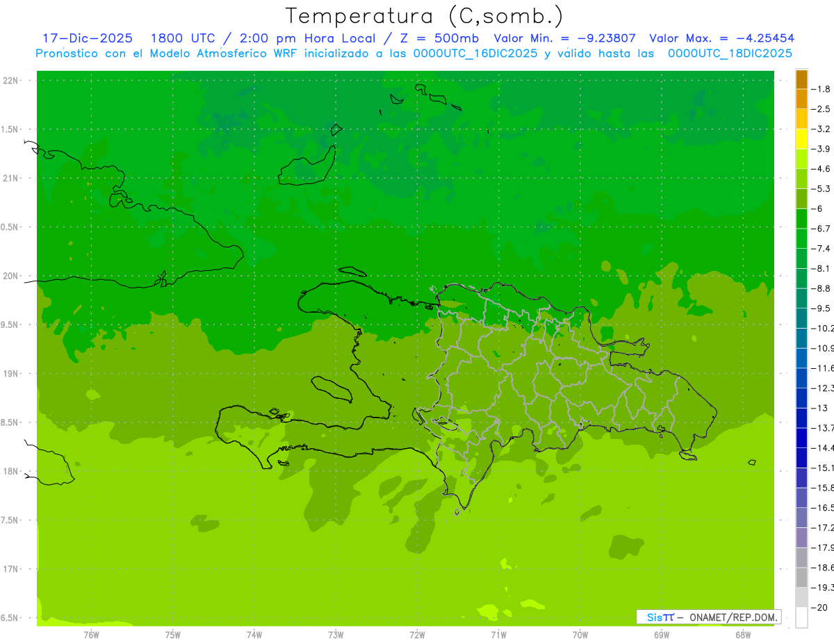Select the '17-Dic-2025' date text
The height and width of the screenshot is (644, 834).
pos(88,38)
